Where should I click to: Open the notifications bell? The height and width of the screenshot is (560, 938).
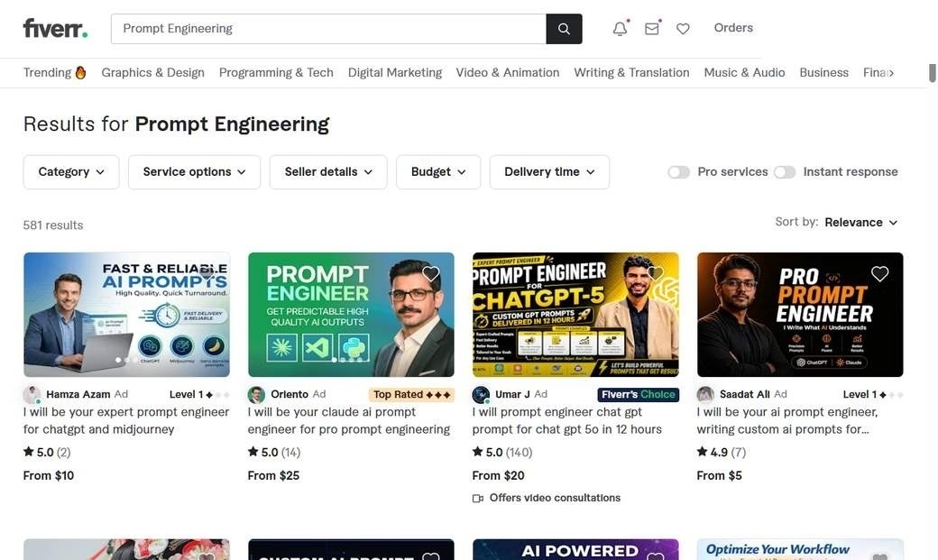point(621,28)
